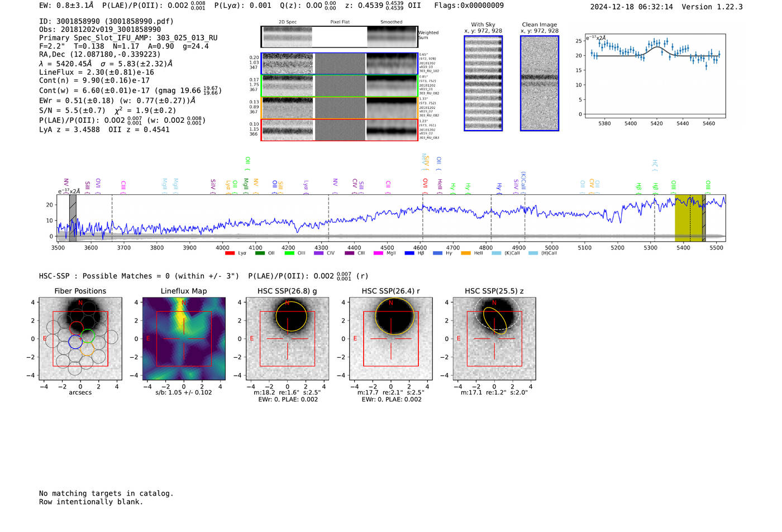Click the blue Hβ legend swatch
This screenshot has height=532, width=782.
(x=409, y=253)
